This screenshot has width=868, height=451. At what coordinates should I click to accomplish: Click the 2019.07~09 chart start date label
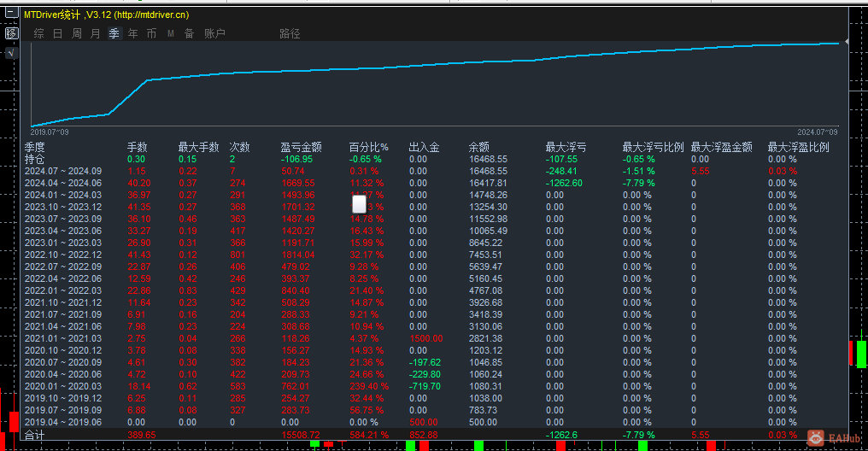pyautogui.click(x=50, y=132)
